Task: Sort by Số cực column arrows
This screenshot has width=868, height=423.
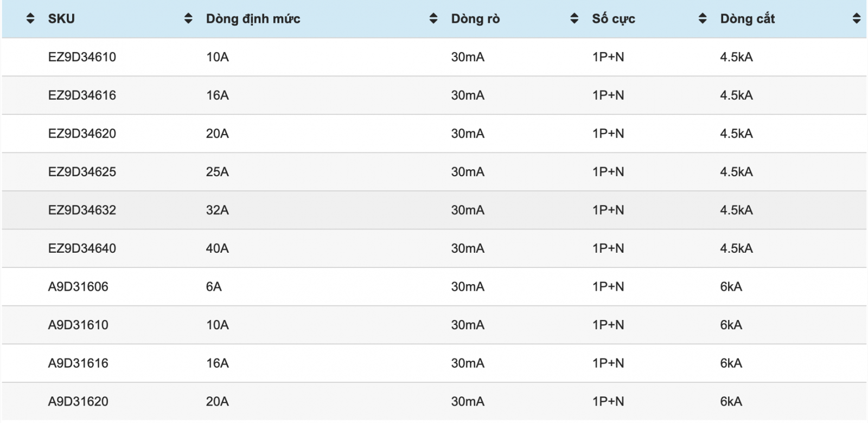Action: [703, 19]
